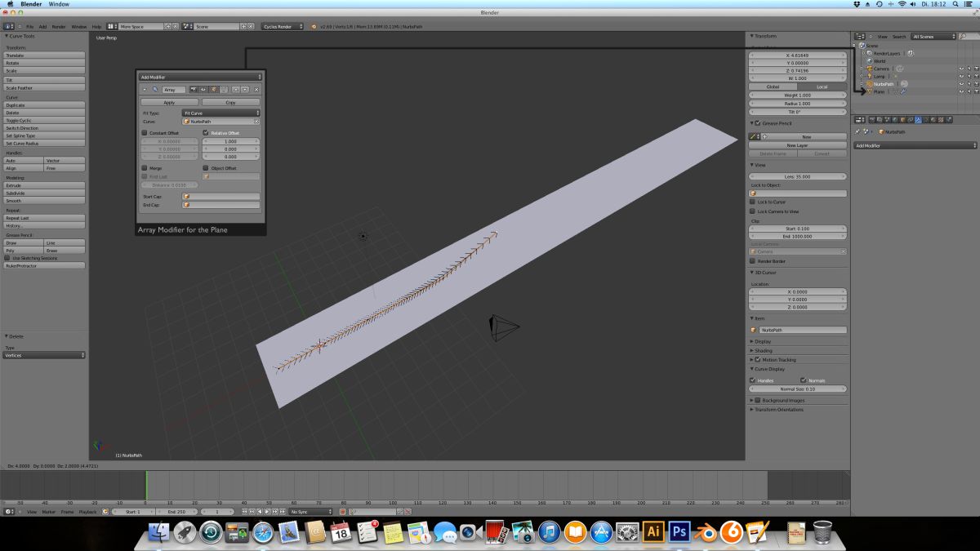Click the wrench modifier icon beside Plane

(x=902, y=91)
